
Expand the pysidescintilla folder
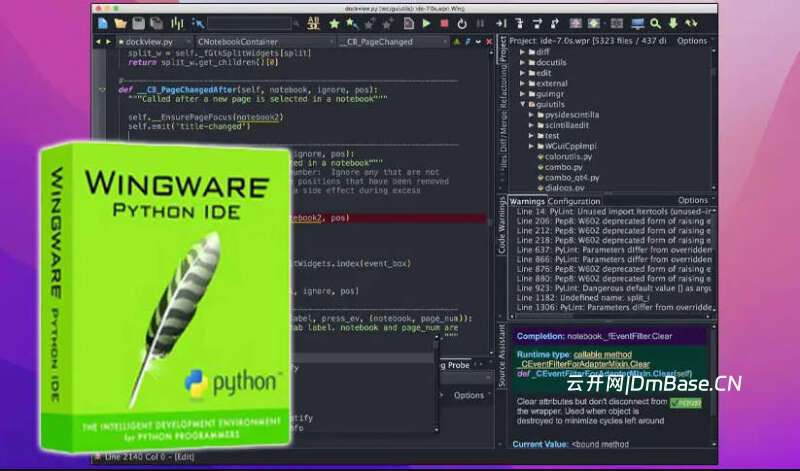531,115
